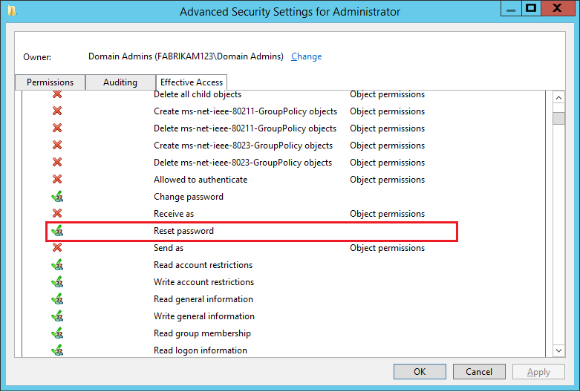This screenshot has height=392, width=580.
Task: Click the red X beside Allowed to authenticate
Action: point(57,180)
